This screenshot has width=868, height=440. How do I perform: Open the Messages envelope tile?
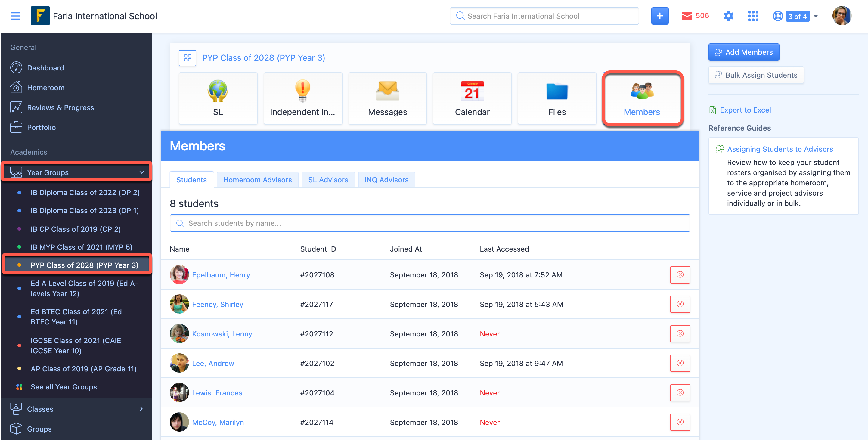point(388,98)
